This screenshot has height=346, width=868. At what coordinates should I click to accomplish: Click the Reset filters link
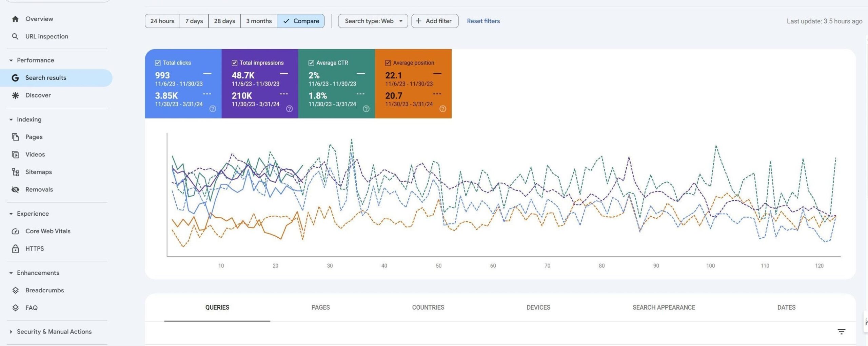[483, 21]
